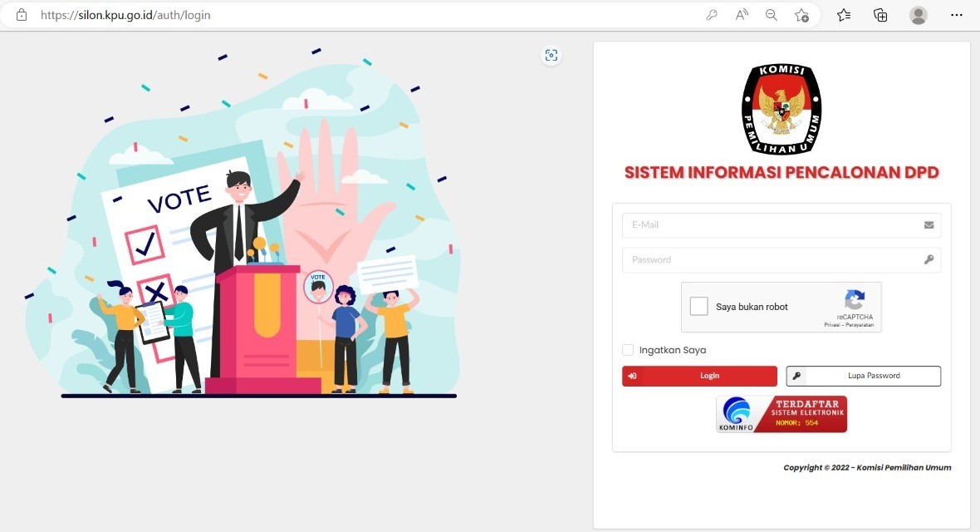Click the E-Mail input field
The height and width of the screenshot is (532, 980).
click(x=772, y=225)
